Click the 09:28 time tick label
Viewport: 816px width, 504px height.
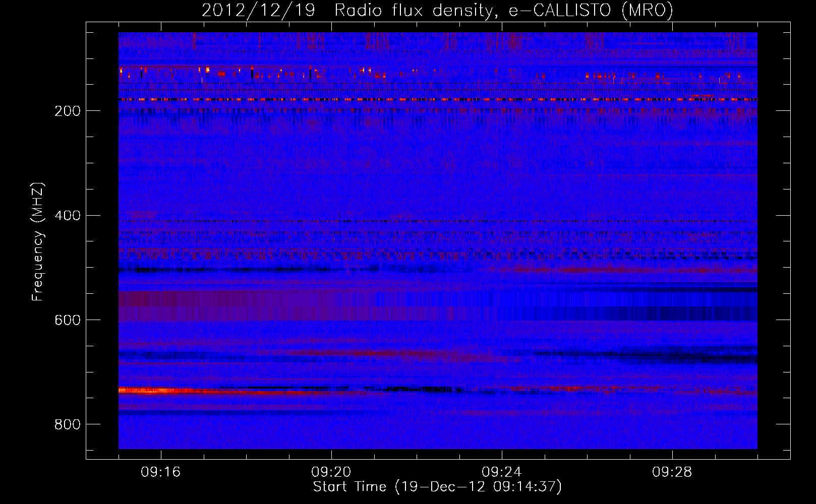pos(672,472)
